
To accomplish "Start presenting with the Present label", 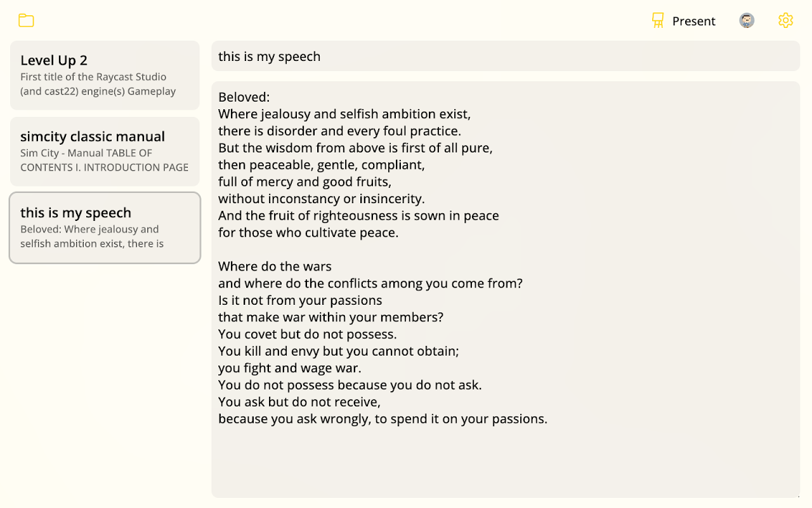I will coord(693,21).
